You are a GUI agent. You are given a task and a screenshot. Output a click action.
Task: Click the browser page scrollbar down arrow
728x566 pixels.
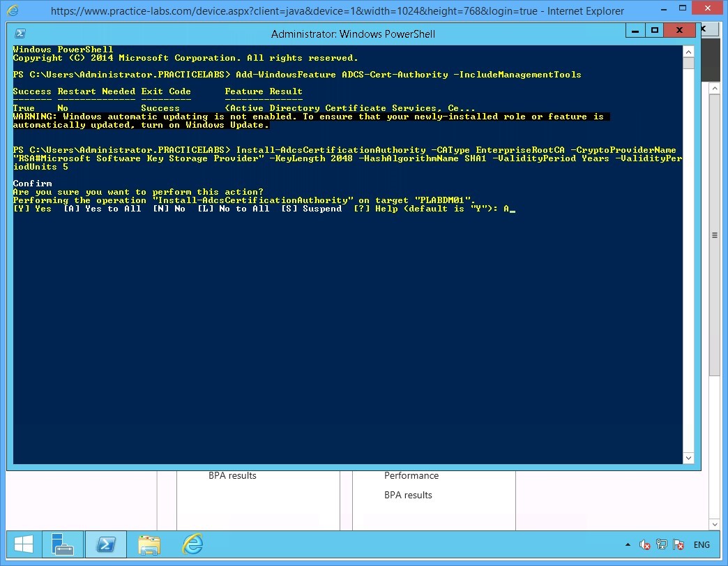pyautogui.click(x=714, y=524)
